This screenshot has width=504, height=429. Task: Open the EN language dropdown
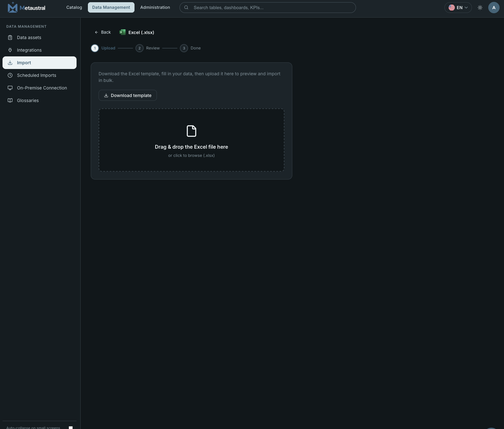[x=458, y=8]
